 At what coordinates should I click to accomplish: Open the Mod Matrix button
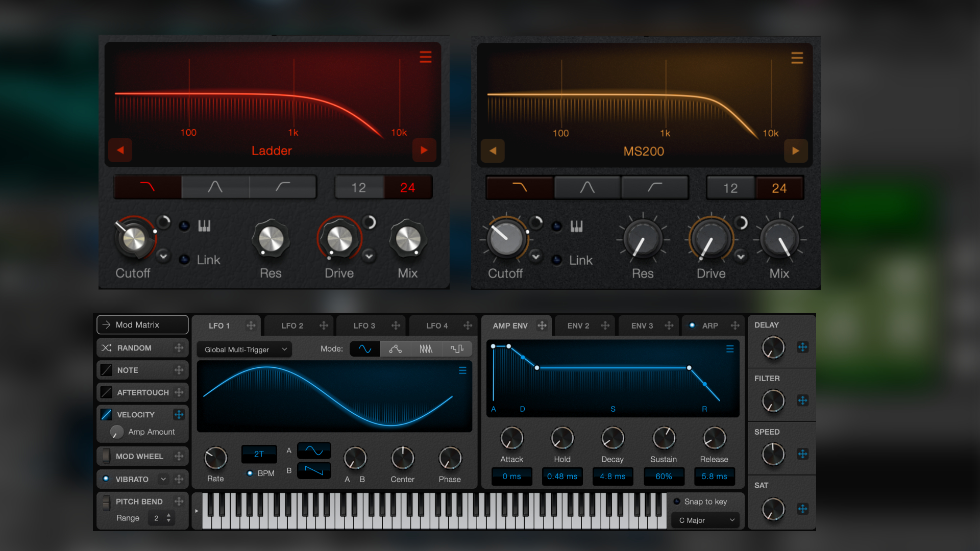pyautogui.click(x=142, y=325)
